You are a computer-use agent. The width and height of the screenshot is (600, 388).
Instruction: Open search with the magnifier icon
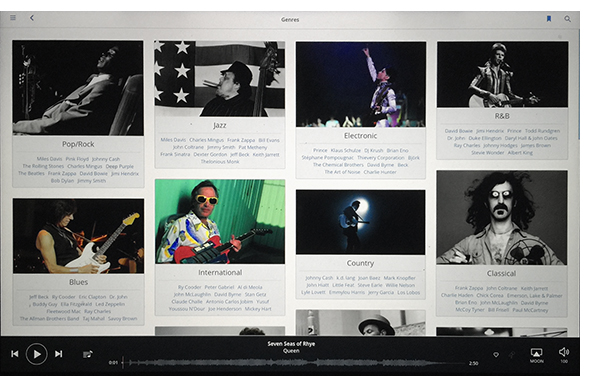(567, 19)
